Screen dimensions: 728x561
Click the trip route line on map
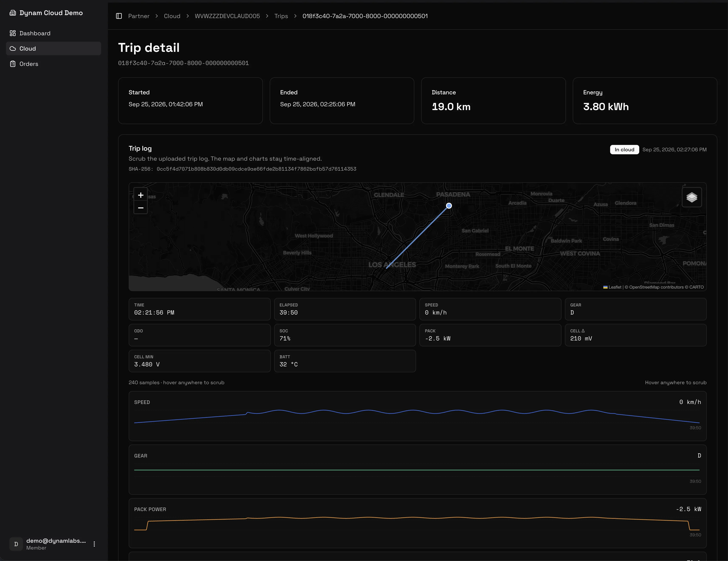417,237
